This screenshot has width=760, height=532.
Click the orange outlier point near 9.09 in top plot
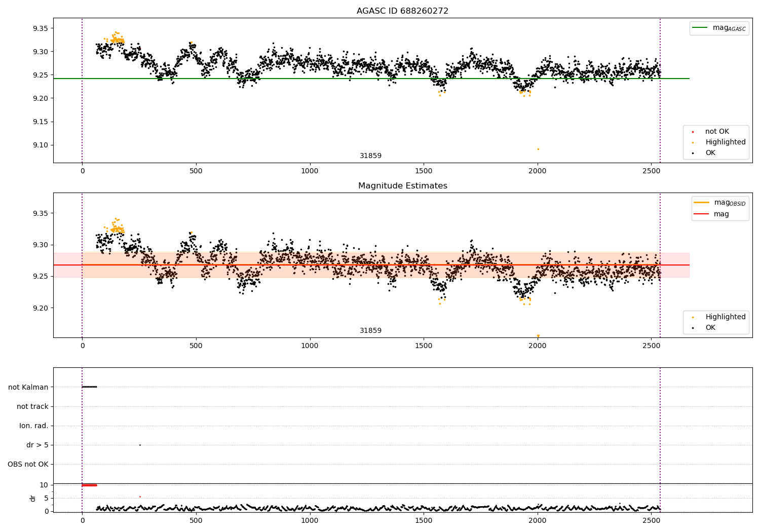pyautogui.click(x=538, y=149)
